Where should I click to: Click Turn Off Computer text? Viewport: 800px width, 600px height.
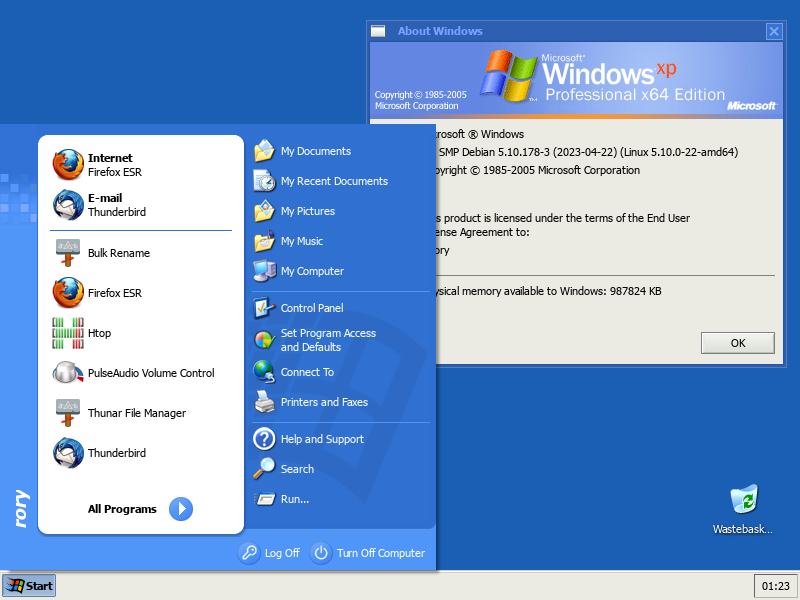381,553
